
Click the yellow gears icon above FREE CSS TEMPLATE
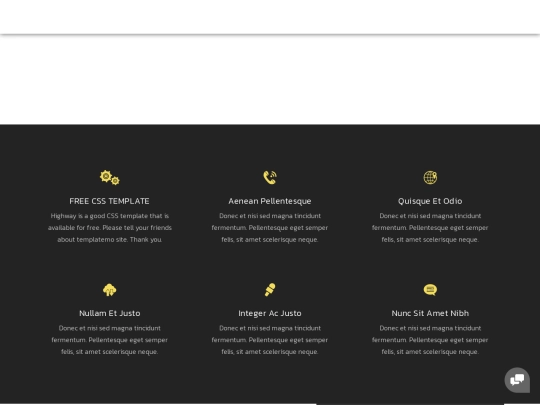(110, 178)
